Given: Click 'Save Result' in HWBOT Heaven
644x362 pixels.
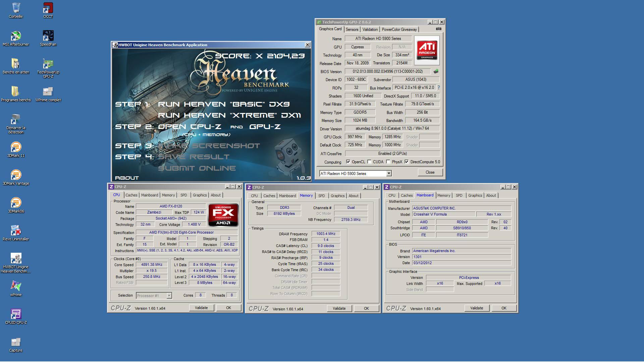Looking at the screenshot, I should pos(194,157).
